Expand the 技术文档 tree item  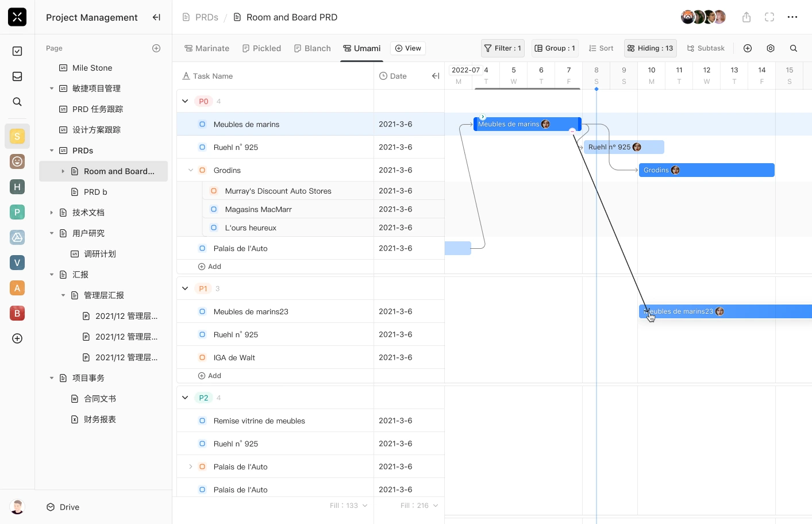pyautogui.click(x=52, y=213)
